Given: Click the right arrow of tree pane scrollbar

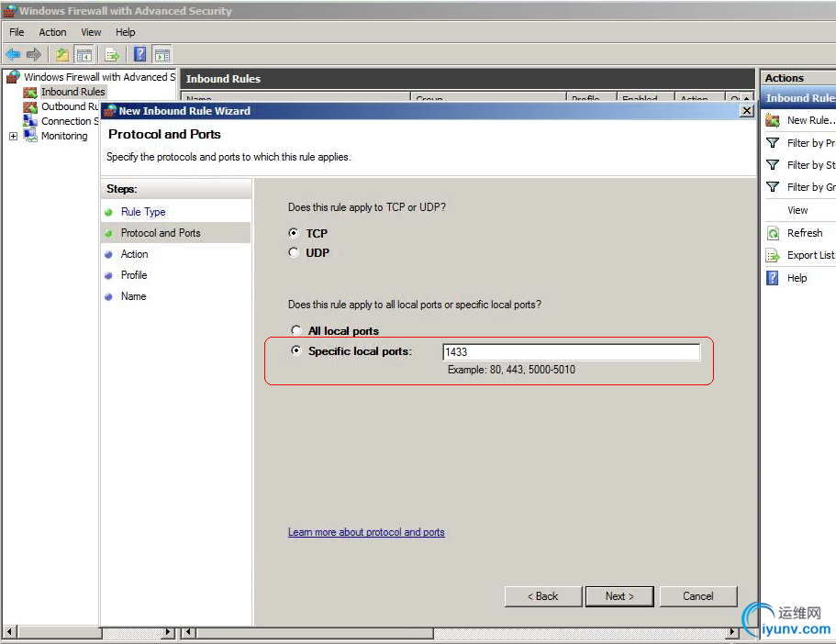Looking at the screenshot, I should pos(168,632).
